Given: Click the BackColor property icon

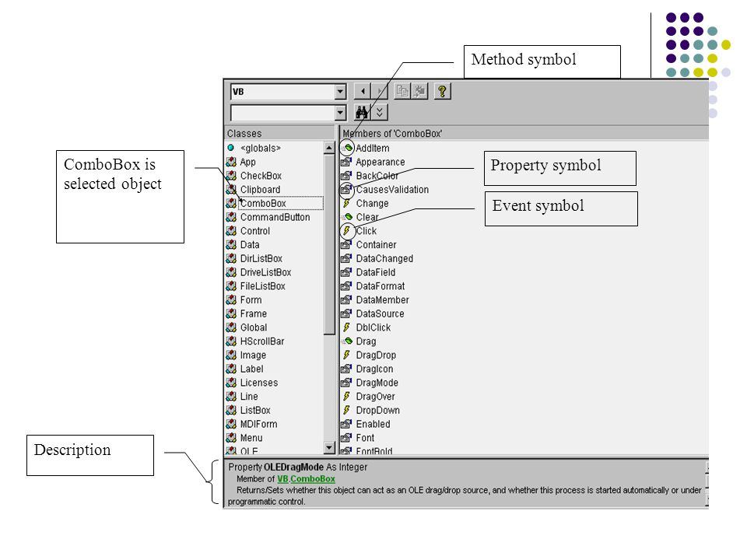Looking at the screenshot, I should [x=346, y=176].
